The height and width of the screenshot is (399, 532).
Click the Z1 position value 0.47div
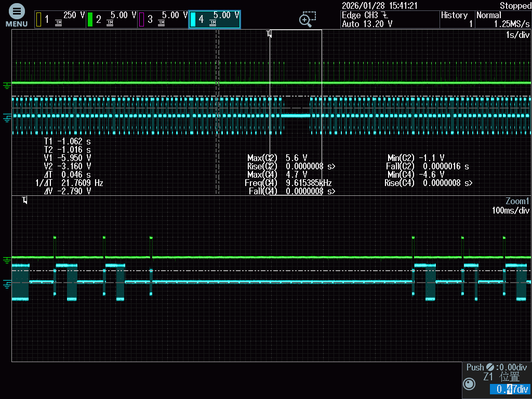tap(510, 389)
